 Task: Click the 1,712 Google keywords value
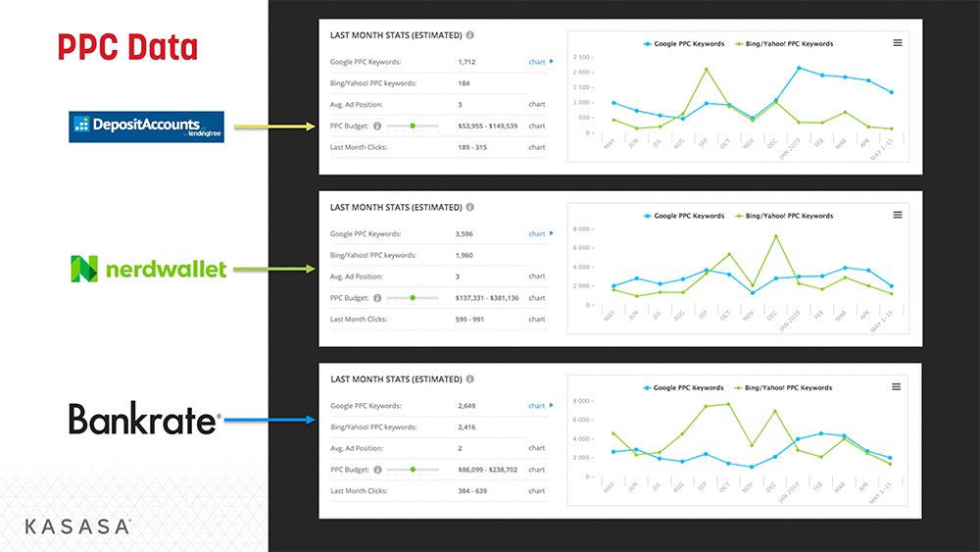coord(466,62)
